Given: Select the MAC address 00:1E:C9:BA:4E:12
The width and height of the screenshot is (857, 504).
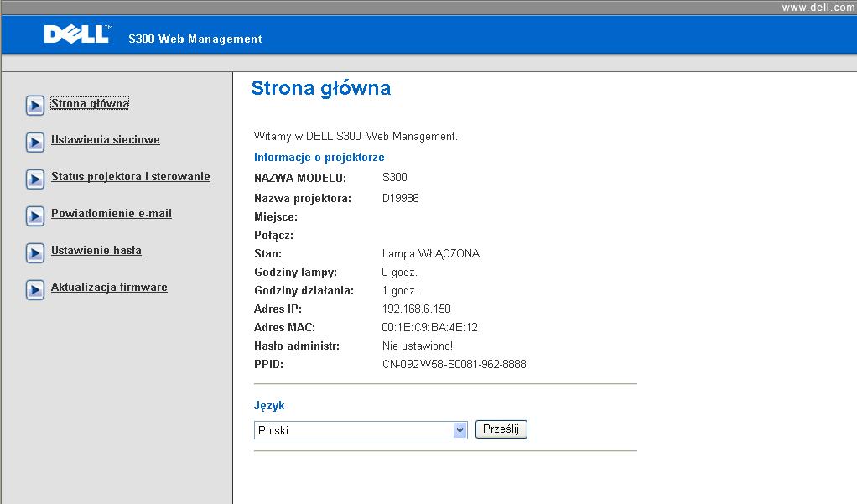Looking at the screenshot, I should pyautogui.click(x=429, y=327).
